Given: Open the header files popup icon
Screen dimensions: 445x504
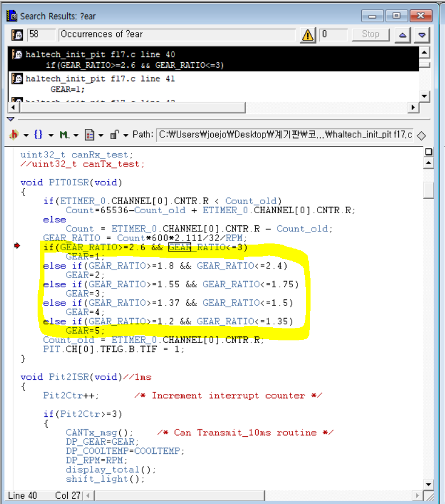Looking at the screenshot, I should 14,135.
